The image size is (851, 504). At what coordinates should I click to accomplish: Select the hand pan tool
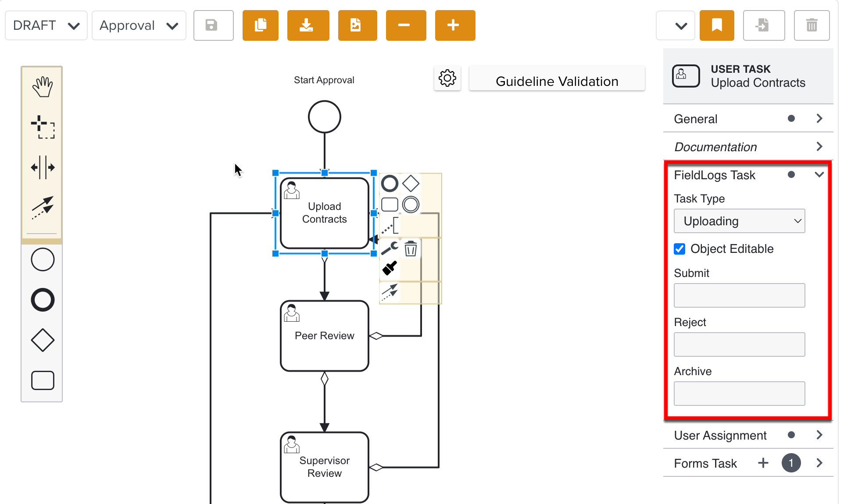pos(42,87)
